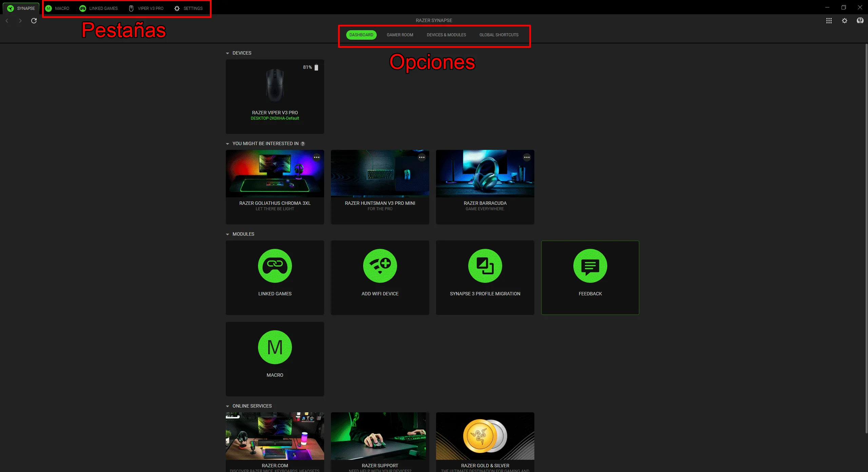Click the 81% battery percentage text
Viewport: 868px width, 472px height.
tap(308, 67)
